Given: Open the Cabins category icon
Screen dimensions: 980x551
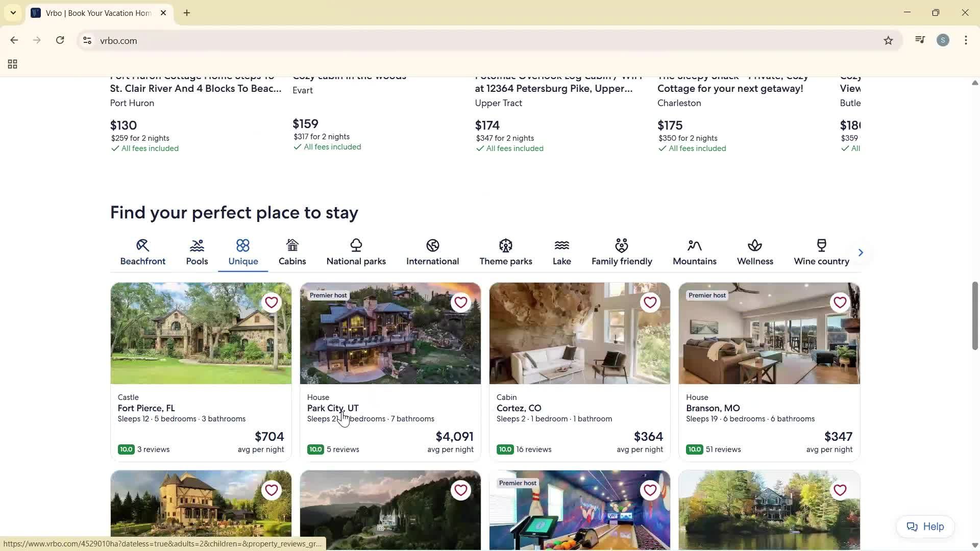Looking at the screenshot, I should coord(292,245).
